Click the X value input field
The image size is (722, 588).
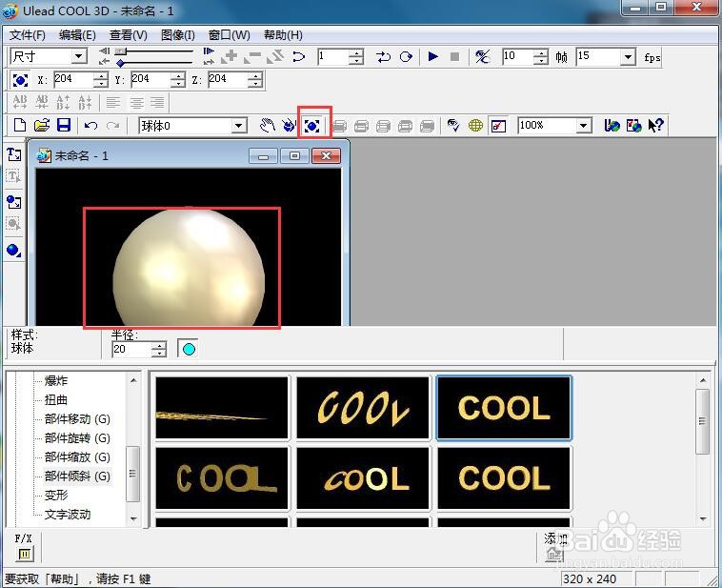coord(73,80)
